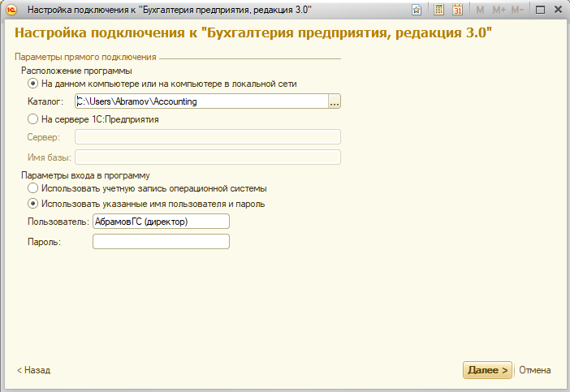Maximize the connection setup window

coord(540,10)
